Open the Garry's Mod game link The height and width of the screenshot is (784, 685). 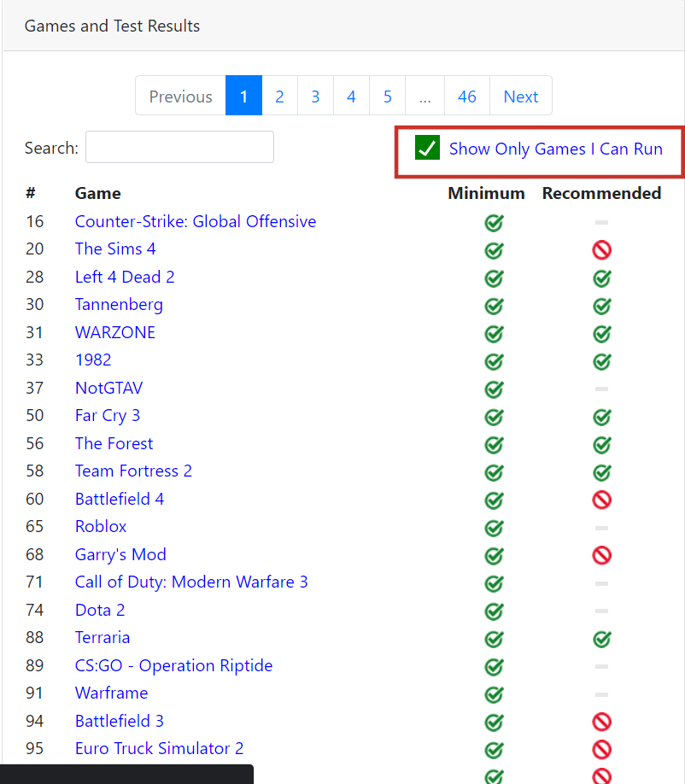pyautogui.click(x=120, y=554)
